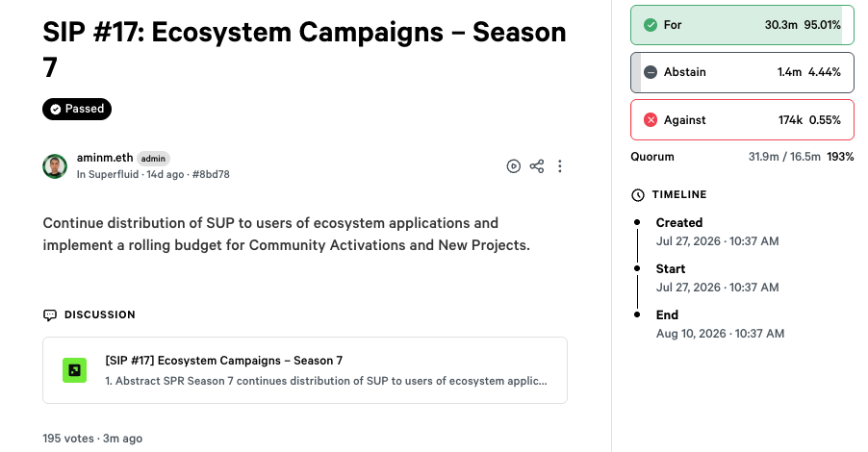The image size is (868, 452).
Task: Select the For vote result bar
Action: coord(742,25)
